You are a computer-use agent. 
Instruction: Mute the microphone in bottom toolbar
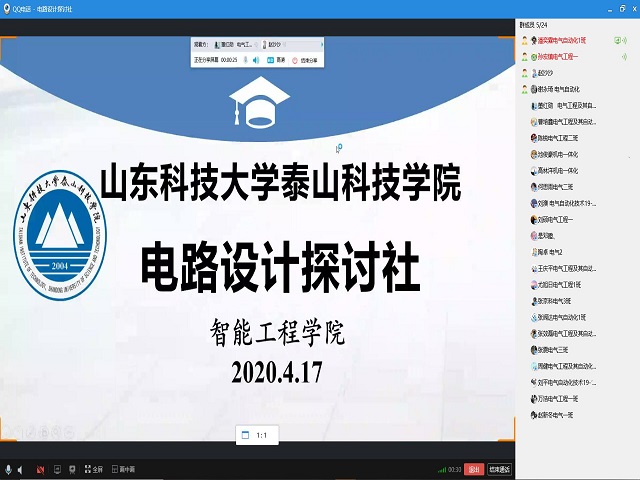coord(8,468)
